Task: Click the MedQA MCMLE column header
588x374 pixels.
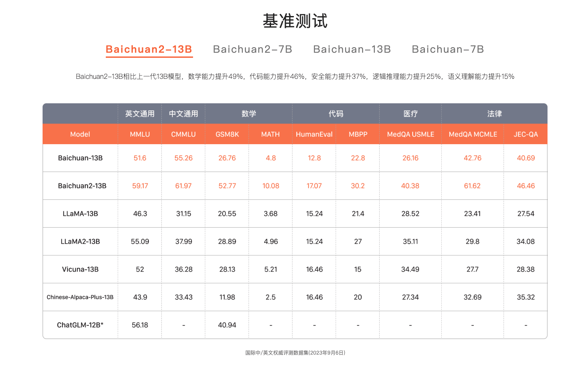Action: point(473,134)
